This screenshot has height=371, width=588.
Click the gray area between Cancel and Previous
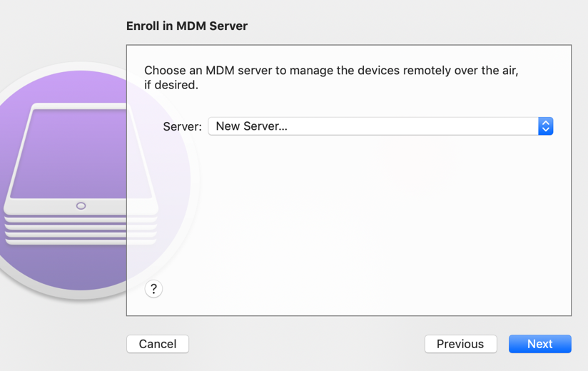306,344
